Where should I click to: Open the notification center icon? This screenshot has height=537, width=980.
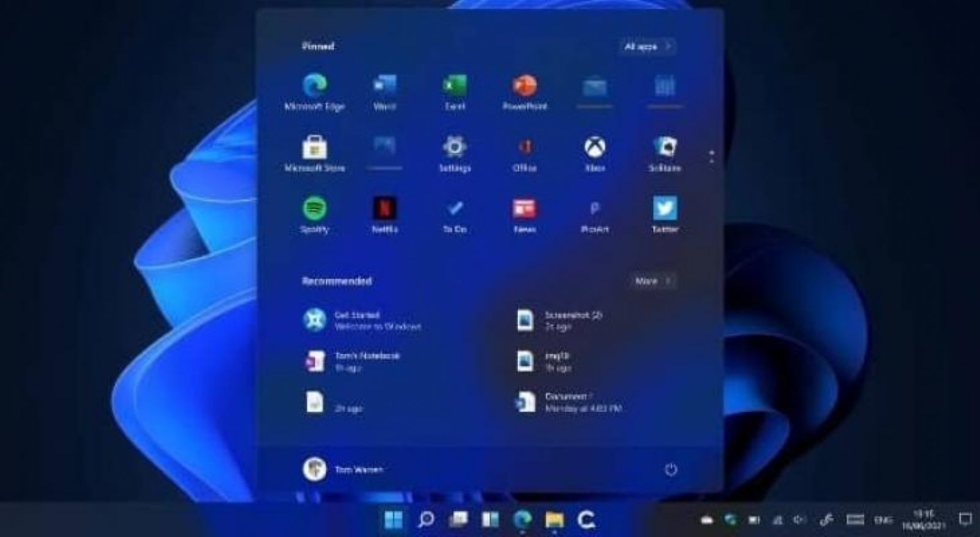coord(965,519)
